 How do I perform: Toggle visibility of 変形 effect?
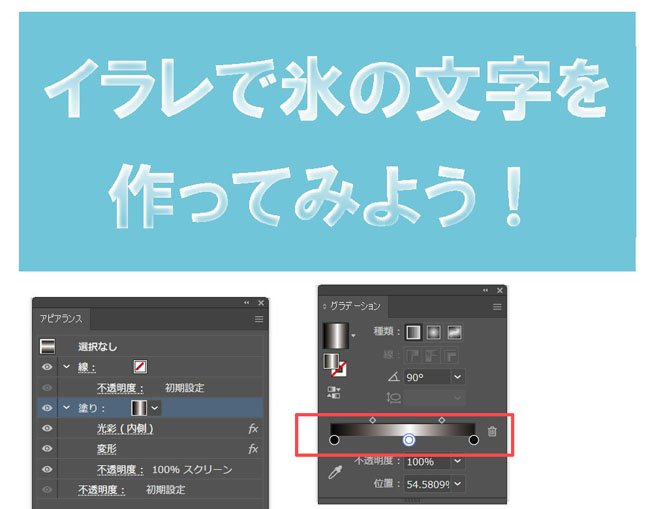(x=47, y=448)
